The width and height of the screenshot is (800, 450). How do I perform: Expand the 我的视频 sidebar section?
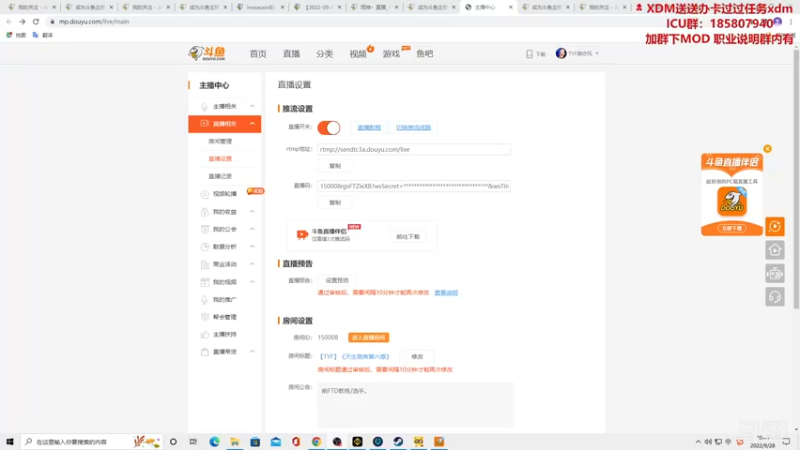point(252,282)
